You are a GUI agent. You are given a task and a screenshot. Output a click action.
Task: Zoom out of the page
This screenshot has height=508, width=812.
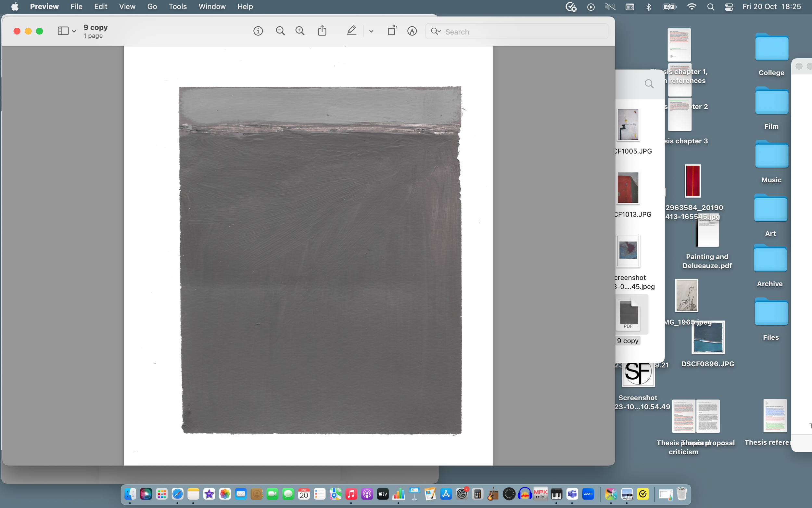(280, 31)
